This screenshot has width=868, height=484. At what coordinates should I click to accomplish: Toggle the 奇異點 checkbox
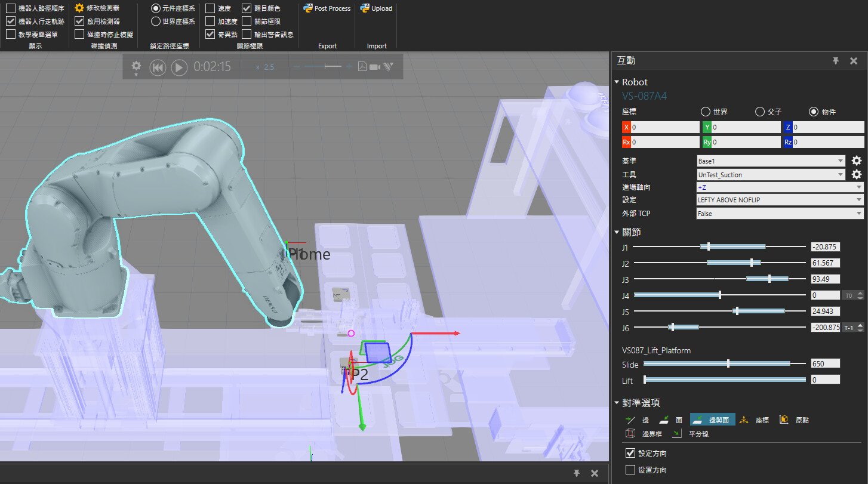tap(210, 35)
